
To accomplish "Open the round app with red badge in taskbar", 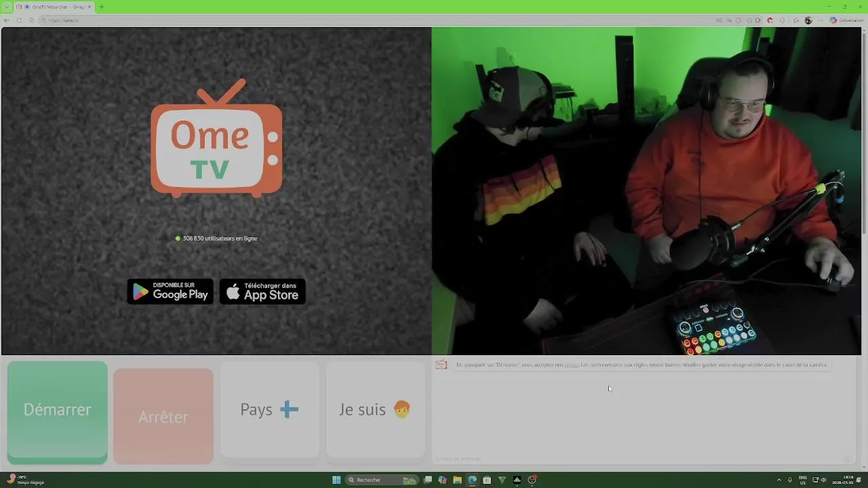I will pos(532,480).
